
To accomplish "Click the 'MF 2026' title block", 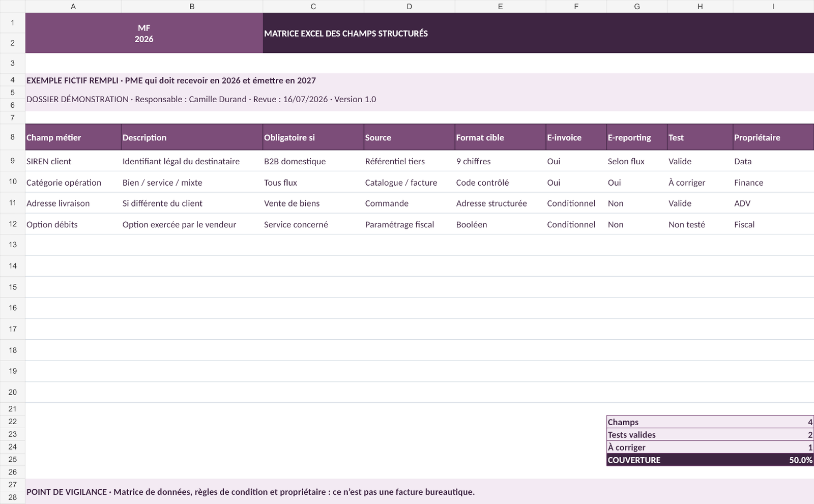I will [144, 33].
